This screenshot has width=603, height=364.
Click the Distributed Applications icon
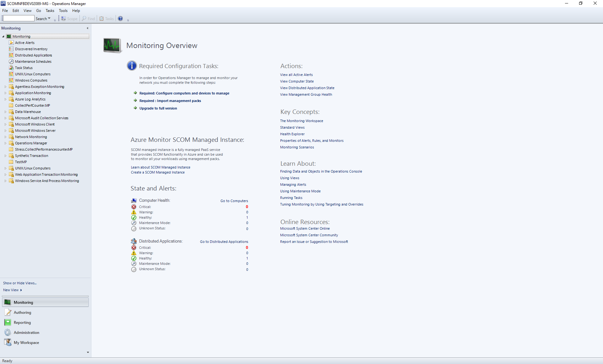click(x=12, y=55)
